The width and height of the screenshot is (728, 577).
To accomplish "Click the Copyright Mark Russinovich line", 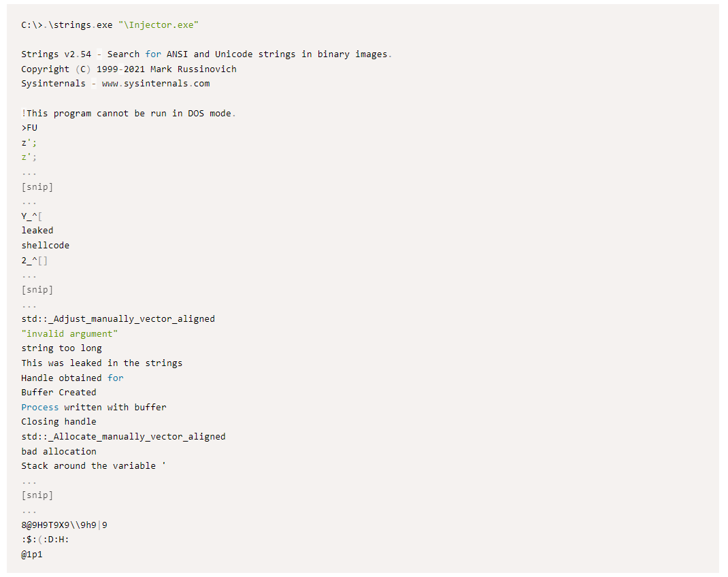I will point(129,69).
